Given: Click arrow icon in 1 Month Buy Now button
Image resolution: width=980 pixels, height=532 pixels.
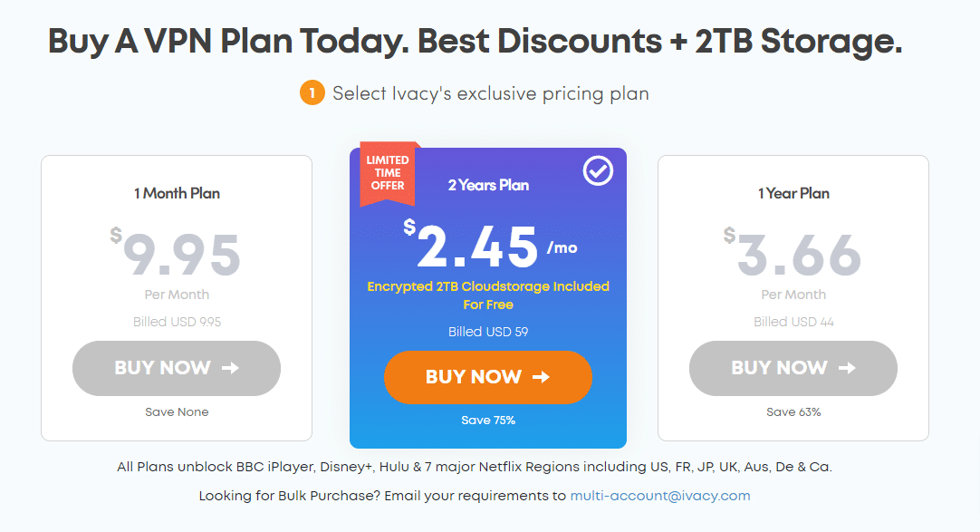Looking at the screenshot, I should pos(231,368).
